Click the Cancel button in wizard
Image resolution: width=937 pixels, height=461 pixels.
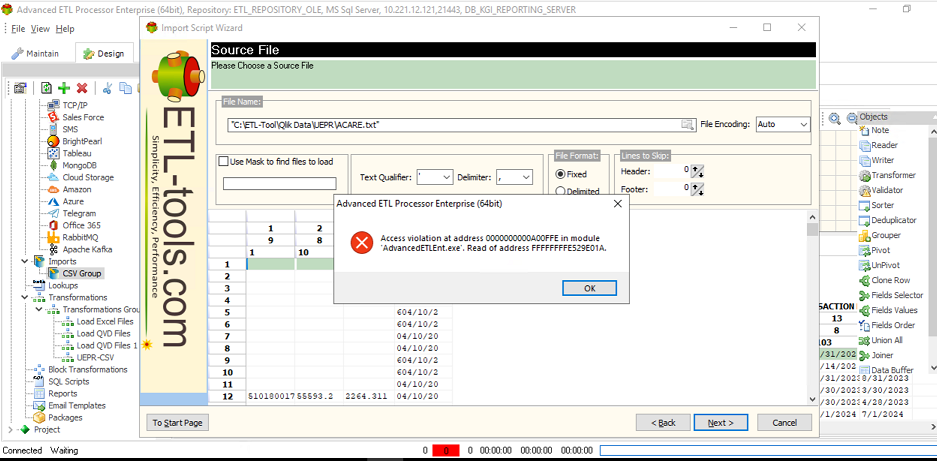point(785,423)
